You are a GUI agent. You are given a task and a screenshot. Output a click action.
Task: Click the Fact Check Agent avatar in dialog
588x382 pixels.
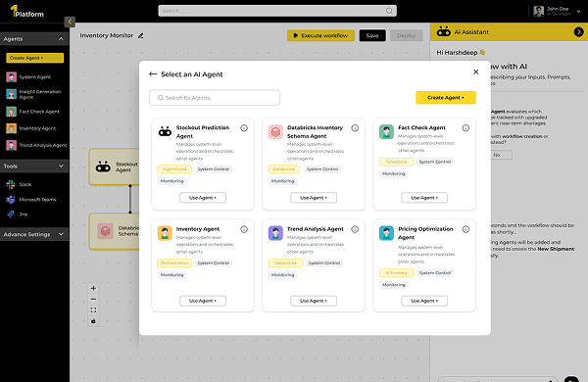click(x=386, y=132)
